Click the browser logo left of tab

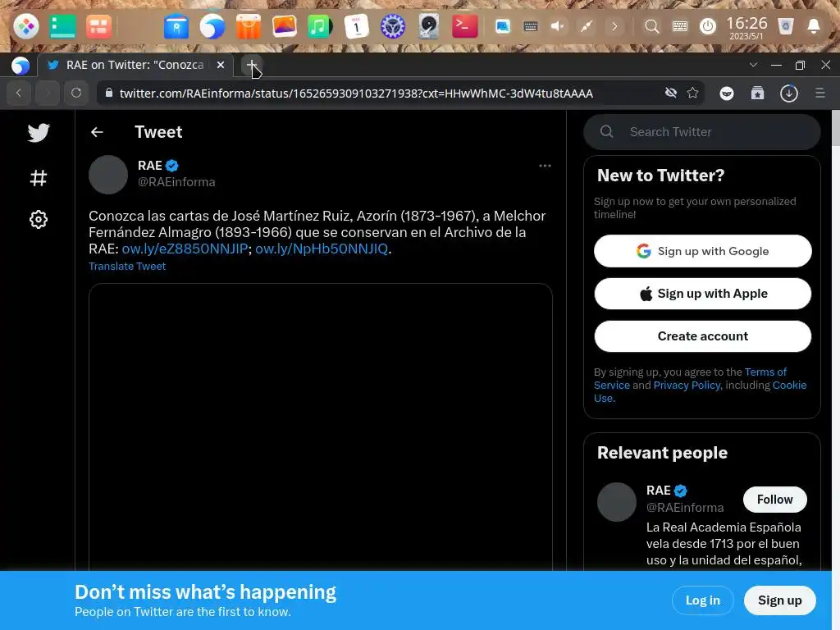[x=21, y=66]
